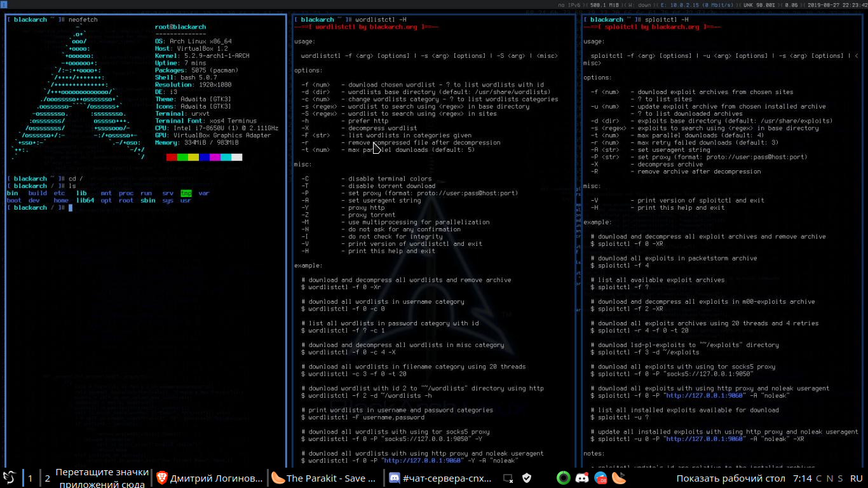This screenshot has height=488, width=868.
Task: Click the 'lib64' directory name
Action: (x=85, y=200)
